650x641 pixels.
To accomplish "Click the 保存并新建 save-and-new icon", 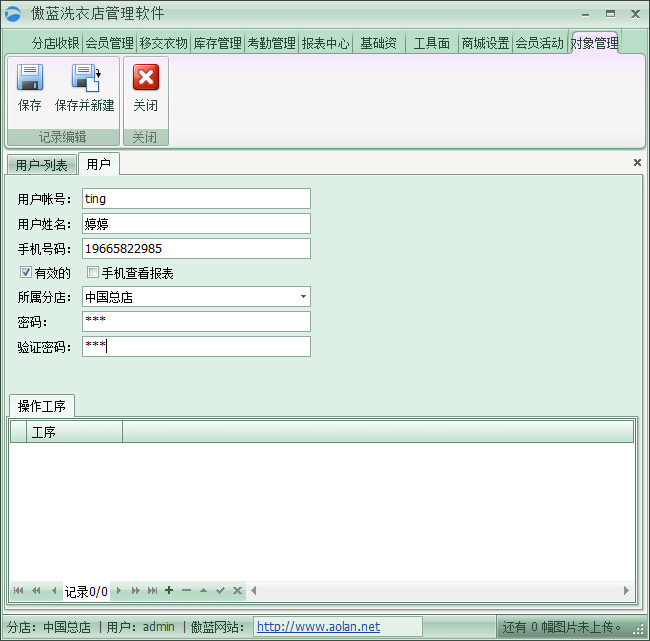I will (85, 79).
